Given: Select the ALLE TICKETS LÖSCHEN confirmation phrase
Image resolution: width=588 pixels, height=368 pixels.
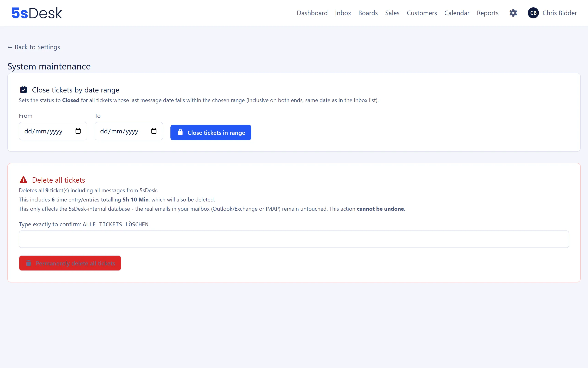Looking at the screenshot, I should point(115,224).
